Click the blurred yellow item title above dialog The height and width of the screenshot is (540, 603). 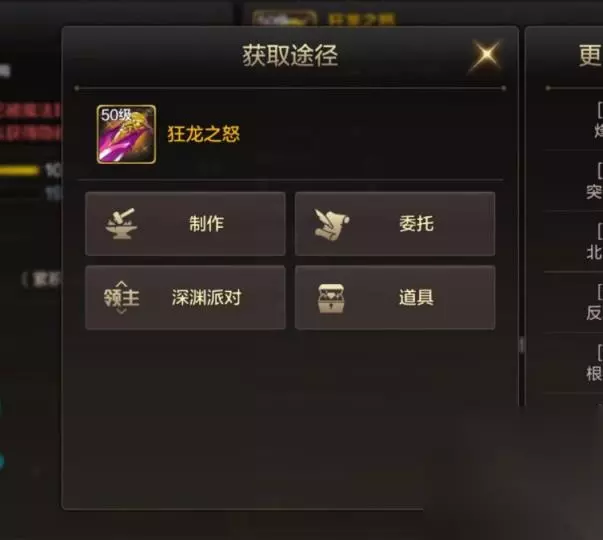361,19
